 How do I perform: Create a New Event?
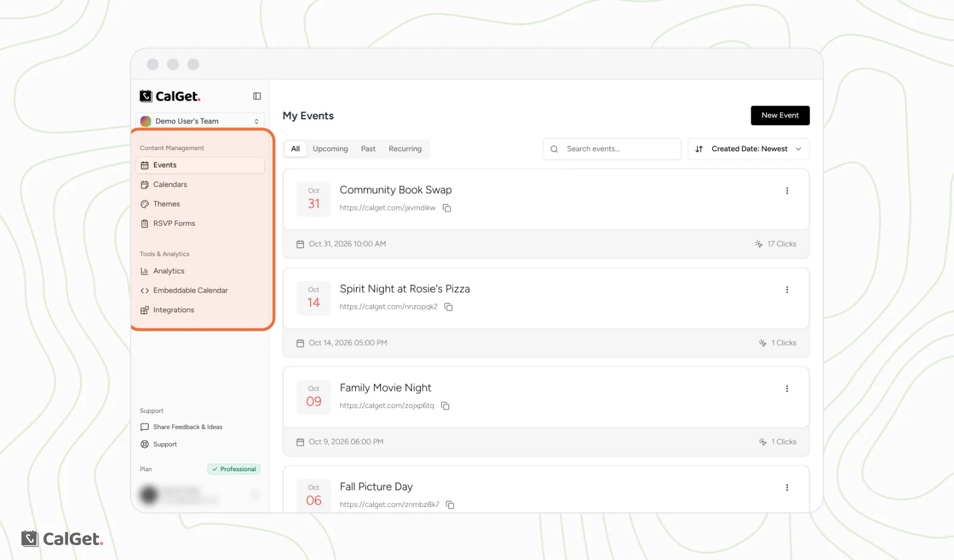pos(780,116)
